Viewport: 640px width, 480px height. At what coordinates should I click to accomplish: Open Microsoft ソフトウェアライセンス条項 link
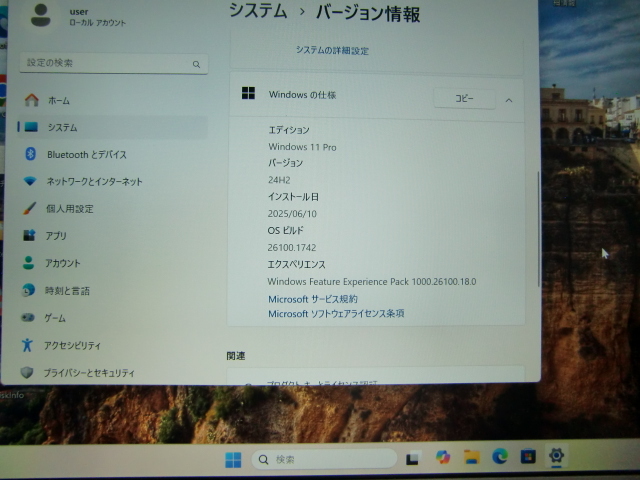pyautogui.click(x=336, y=313)
